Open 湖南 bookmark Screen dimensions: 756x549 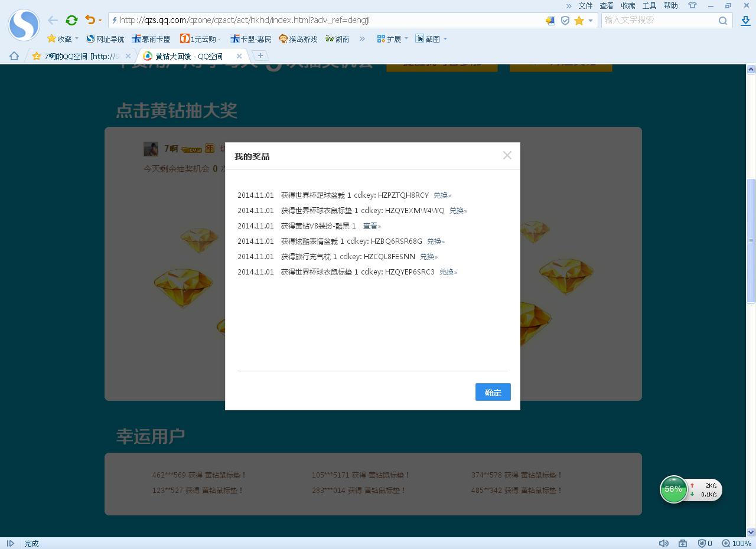[x=337, y=39]
